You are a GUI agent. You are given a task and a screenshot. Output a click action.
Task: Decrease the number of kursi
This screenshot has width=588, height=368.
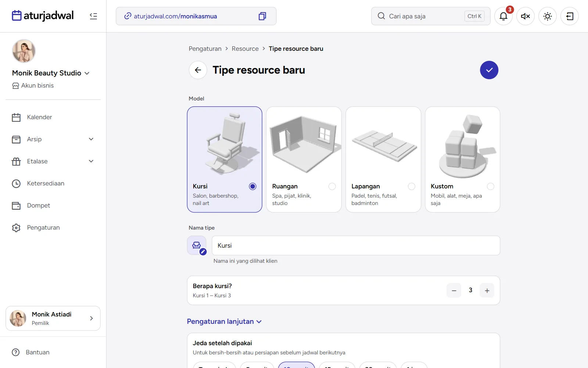pos(454,290)
